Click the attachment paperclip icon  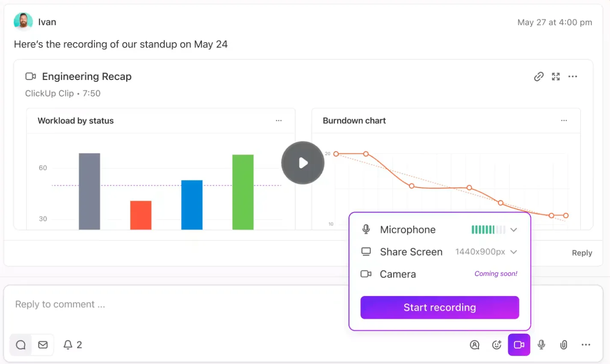coord(564,345)
